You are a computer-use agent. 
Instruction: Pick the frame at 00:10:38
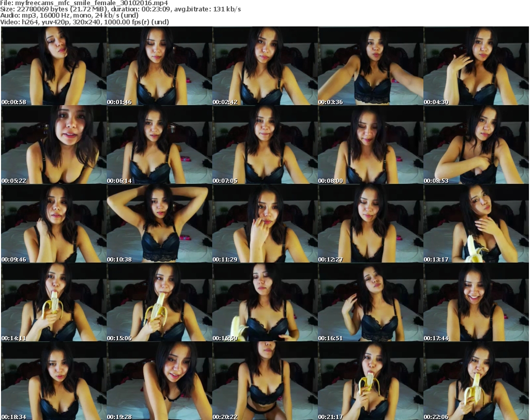coord(159,224)
